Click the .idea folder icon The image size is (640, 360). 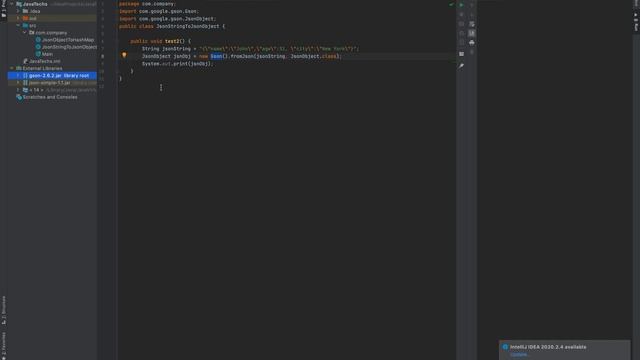[25, 11]
